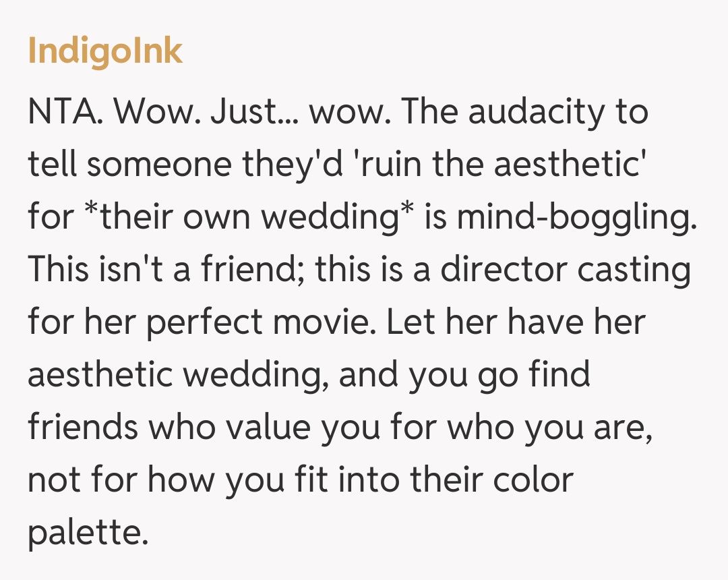The width and height of the screenshot is (728, 580).
Task: Click the emphasized text *their own wedding*
Action: pos(247,218)
